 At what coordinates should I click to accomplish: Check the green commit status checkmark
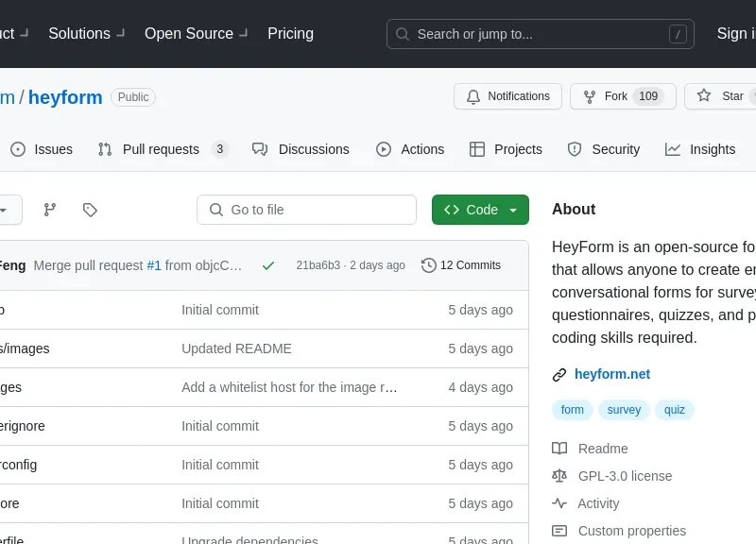click(268, 265)
